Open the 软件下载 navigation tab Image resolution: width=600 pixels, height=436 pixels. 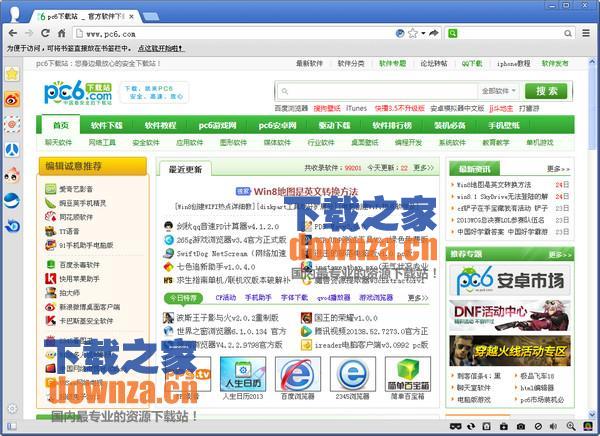(107, 125)
